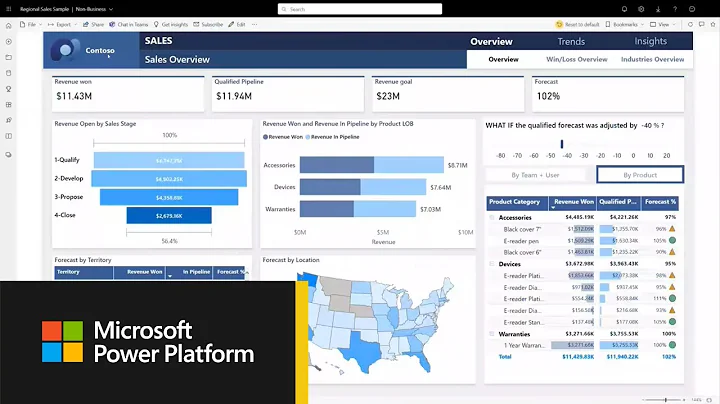720x404 pixels.
Task: Click the more options ellipsis in toolbar
Action: pos(254,24)
